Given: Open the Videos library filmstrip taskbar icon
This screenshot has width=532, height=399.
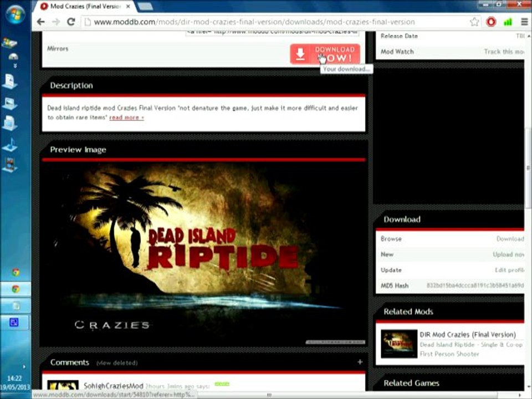Looking at the screenshot, I should point(9,165).
